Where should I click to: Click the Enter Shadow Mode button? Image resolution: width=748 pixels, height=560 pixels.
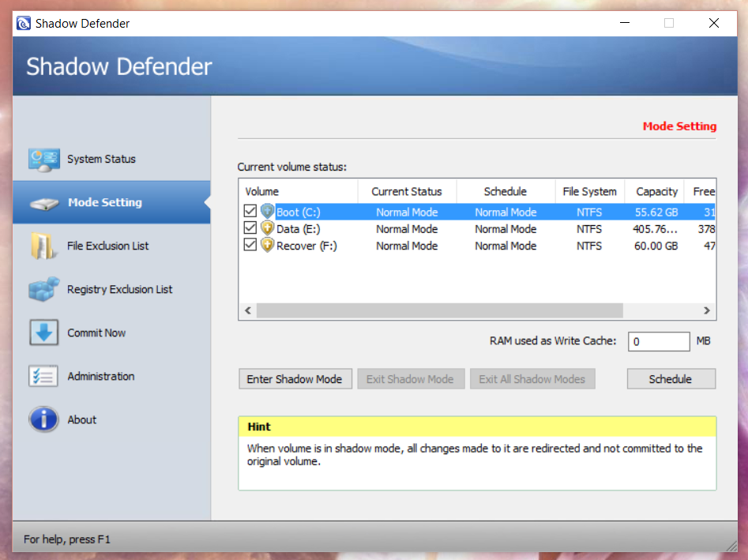click(295, 379)
